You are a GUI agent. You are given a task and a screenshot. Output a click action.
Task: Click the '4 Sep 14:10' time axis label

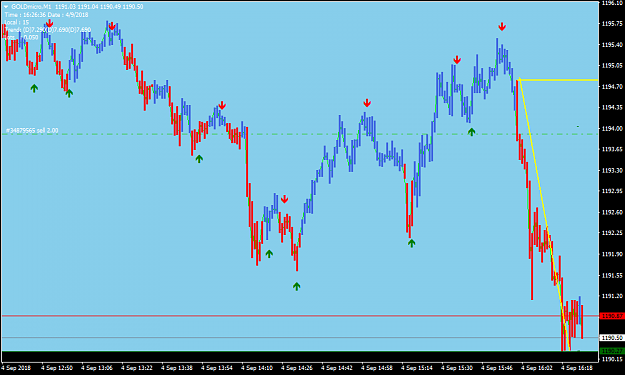(257, 367)
